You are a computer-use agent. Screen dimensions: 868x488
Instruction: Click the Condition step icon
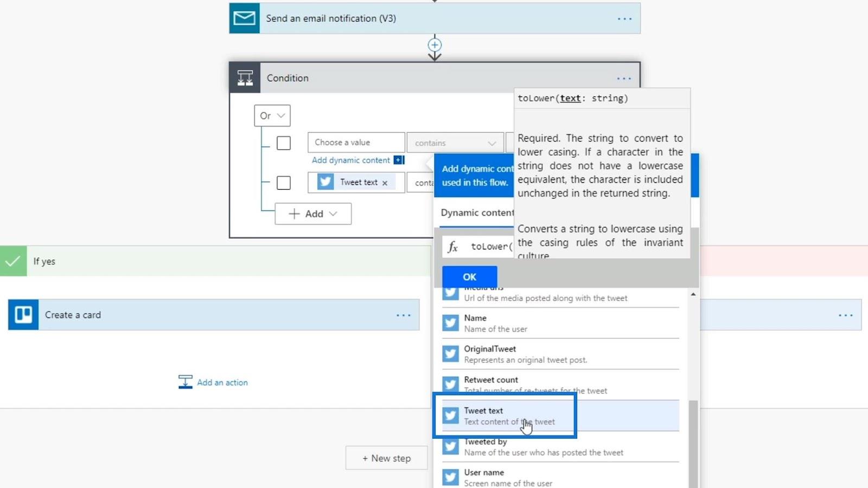[x=245, y=78]
